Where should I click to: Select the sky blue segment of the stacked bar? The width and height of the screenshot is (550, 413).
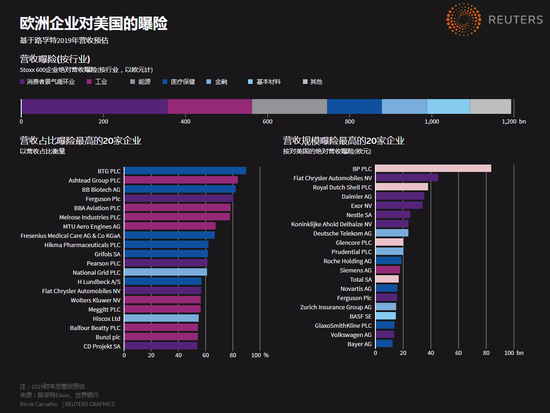(448, 106)
